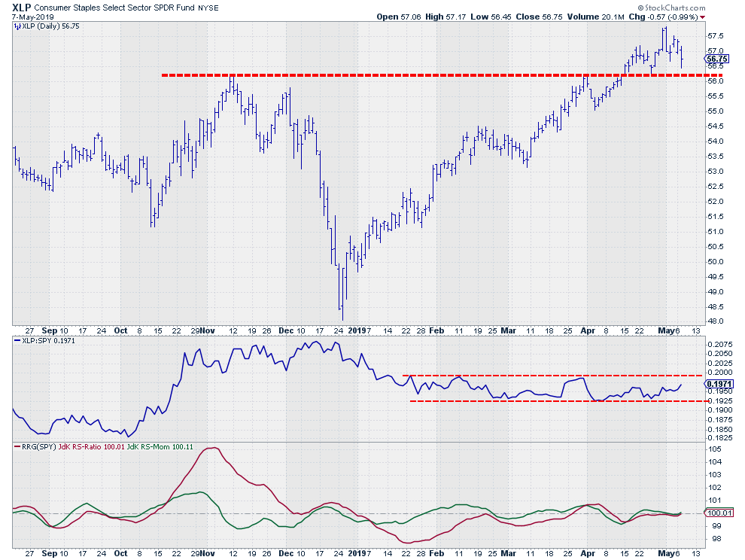Click the RRG(SPY) legend label
745x560 pixels.
39,447
